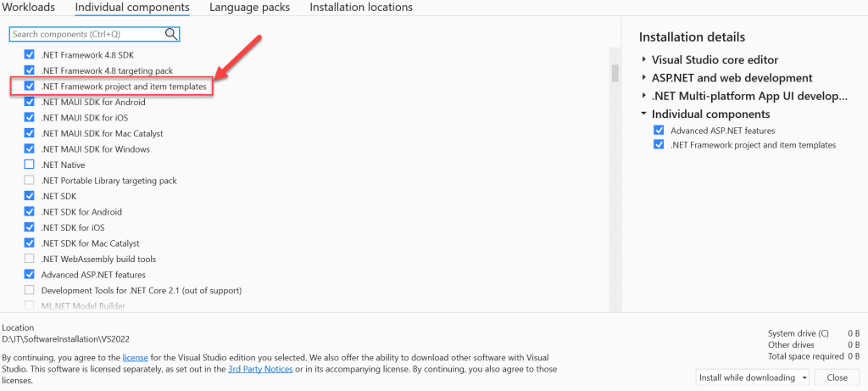The image size is (868, 391).
Task: Expand Visual Studio core editor details
Action: pyautogui.click(x=644, y=60)
